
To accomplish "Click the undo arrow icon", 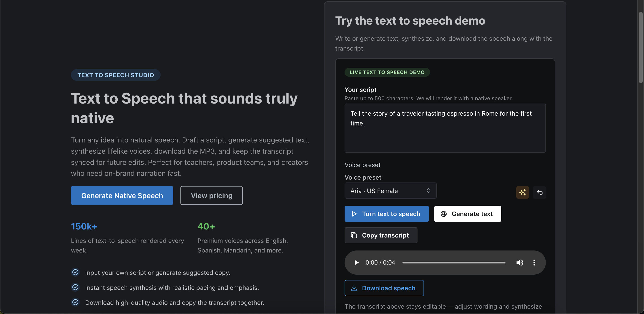I will point(539,192).
